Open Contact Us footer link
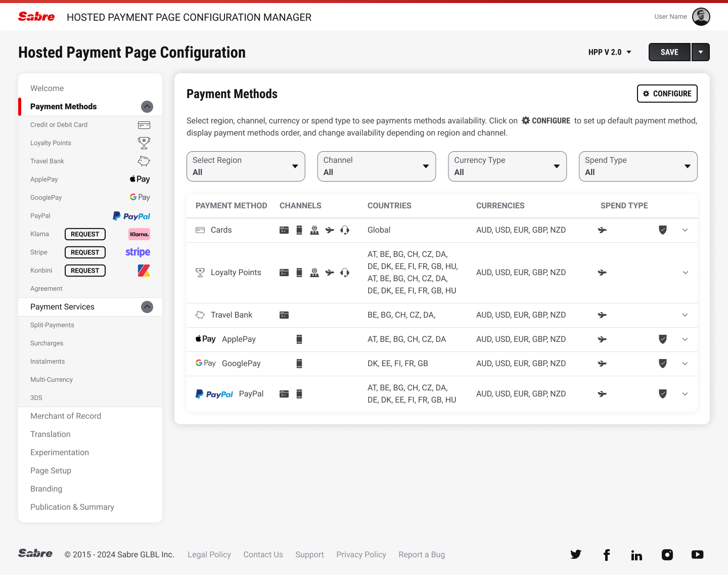This screenshot has width=728, height=575. point(263,555)
